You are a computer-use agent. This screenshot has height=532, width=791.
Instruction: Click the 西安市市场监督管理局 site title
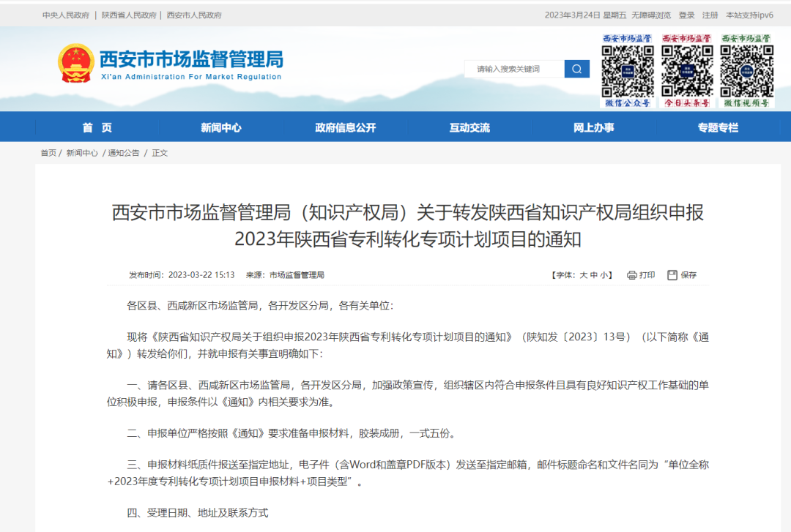(x=191, y=59)
